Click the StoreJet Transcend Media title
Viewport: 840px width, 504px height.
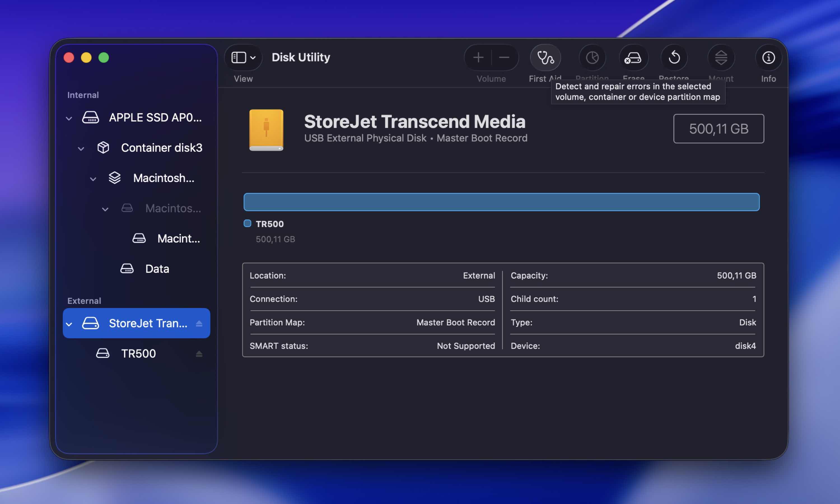click(415, 121)
